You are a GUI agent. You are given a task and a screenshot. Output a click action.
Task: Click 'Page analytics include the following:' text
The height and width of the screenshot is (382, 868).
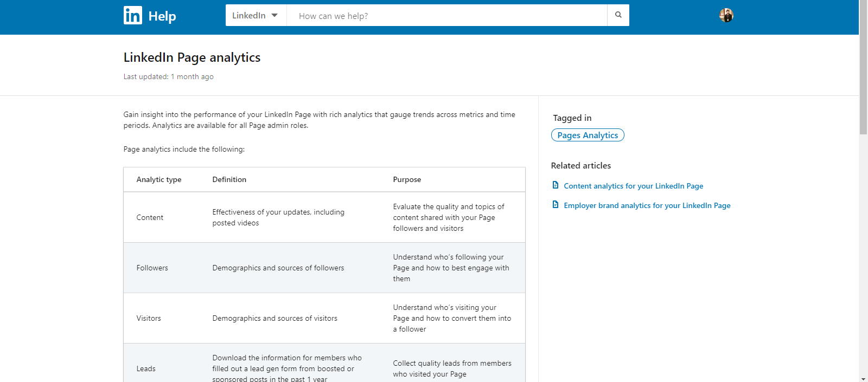184,149
